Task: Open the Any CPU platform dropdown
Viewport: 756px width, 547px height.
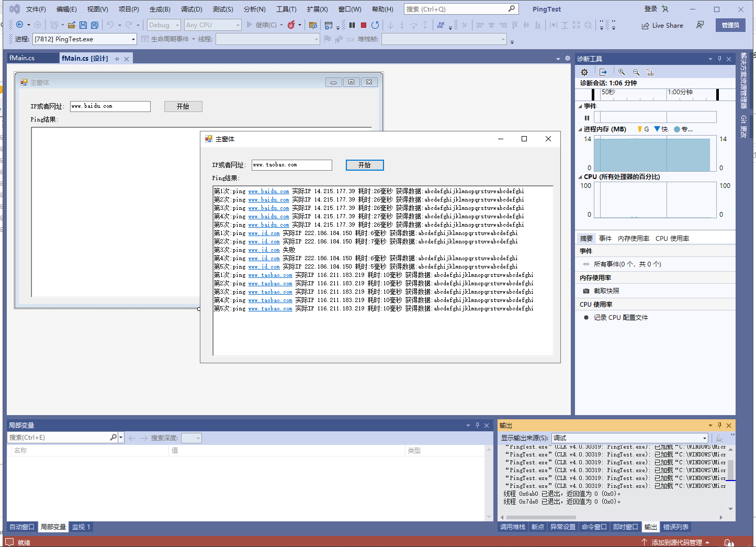Action: pyautogui.click(x=212, y=25)
